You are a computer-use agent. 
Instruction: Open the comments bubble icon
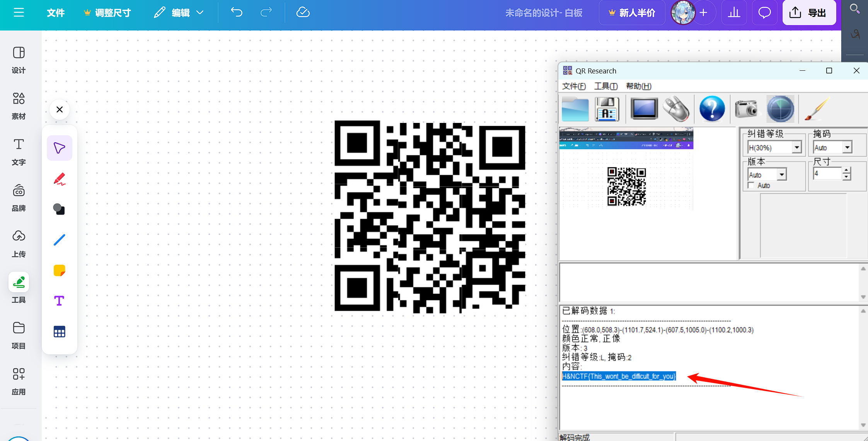[x=764, y=13]
